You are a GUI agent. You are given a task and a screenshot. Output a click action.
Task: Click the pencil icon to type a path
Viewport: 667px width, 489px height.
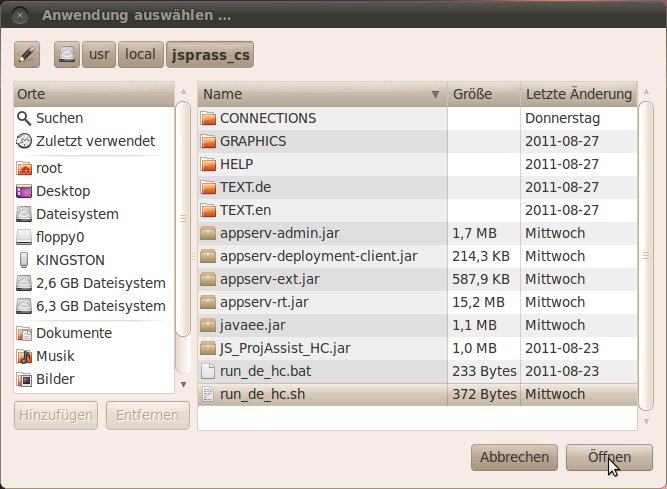pos(27,55)
